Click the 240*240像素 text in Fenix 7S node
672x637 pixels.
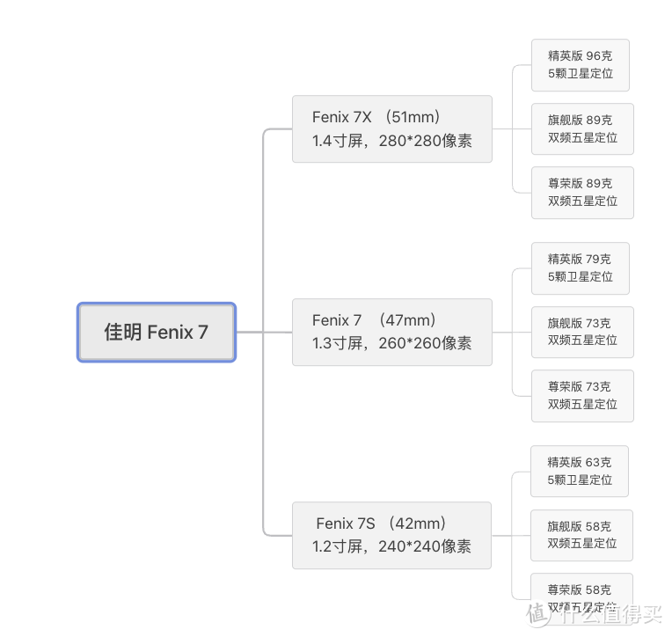(424, 546)
